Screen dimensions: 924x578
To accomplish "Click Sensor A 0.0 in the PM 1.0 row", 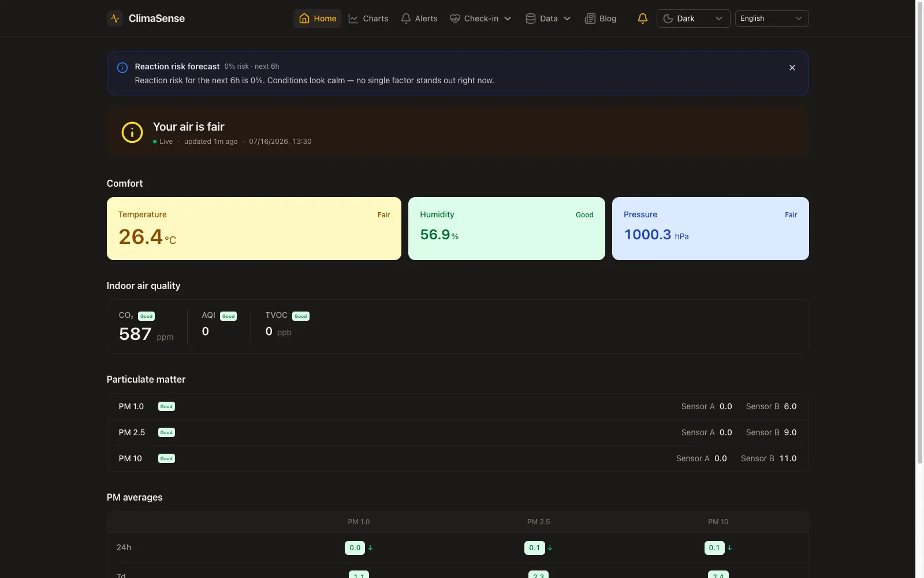I will pos(707,406).
